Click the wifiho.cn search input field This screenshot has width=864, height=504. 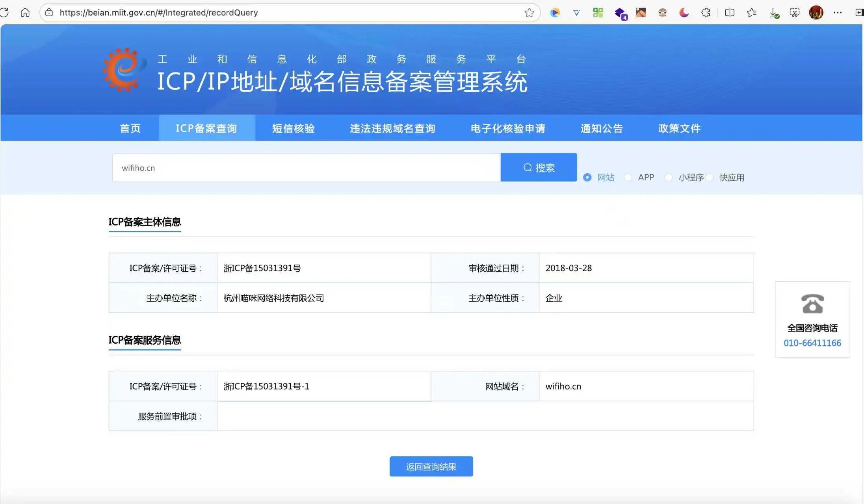click(306, 168)
